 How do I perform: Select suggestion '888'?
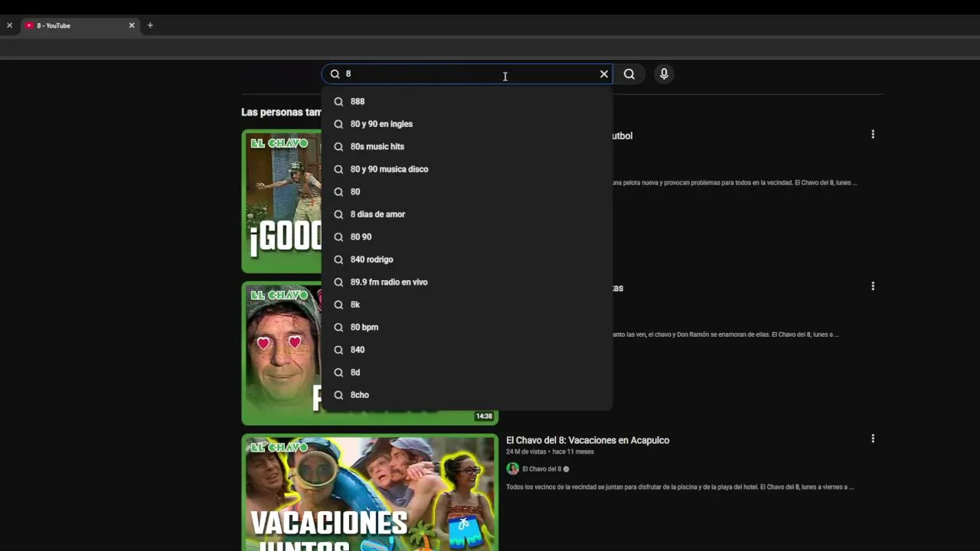(x=467, y=101)
